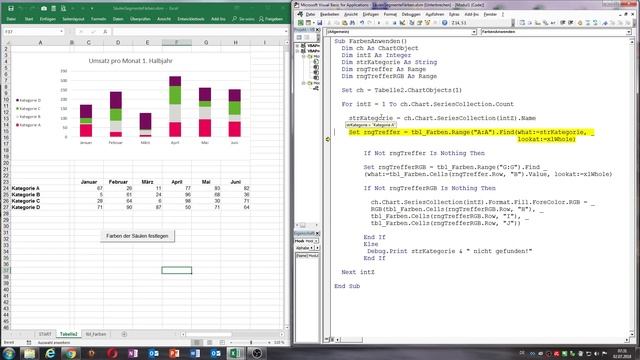Viewport: 640px width, 360px height.
Task: Collapse the first VBAProject tree node
Action: pos(298,46)
